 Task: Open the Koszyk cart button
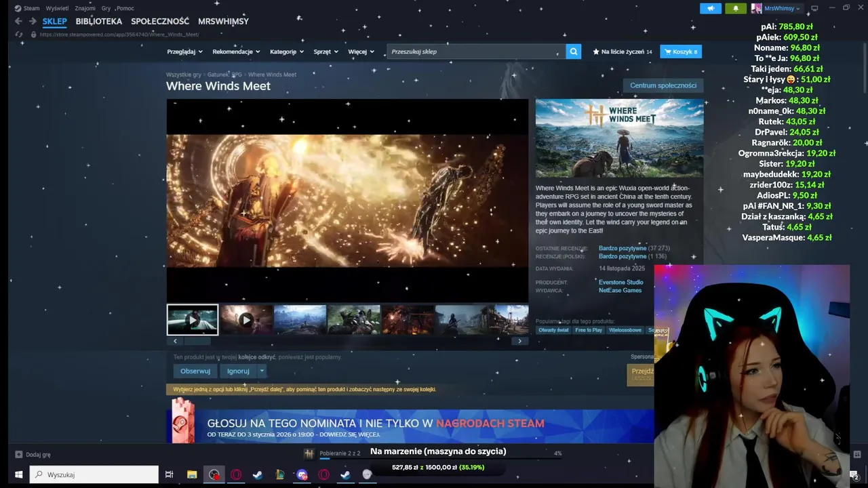coord(681,52)
